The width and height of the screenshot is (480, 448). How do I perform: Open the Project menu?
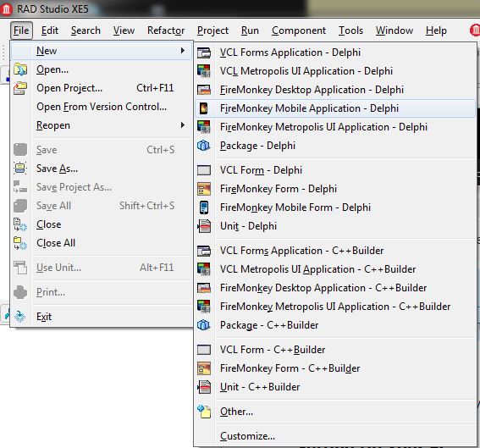212,30
